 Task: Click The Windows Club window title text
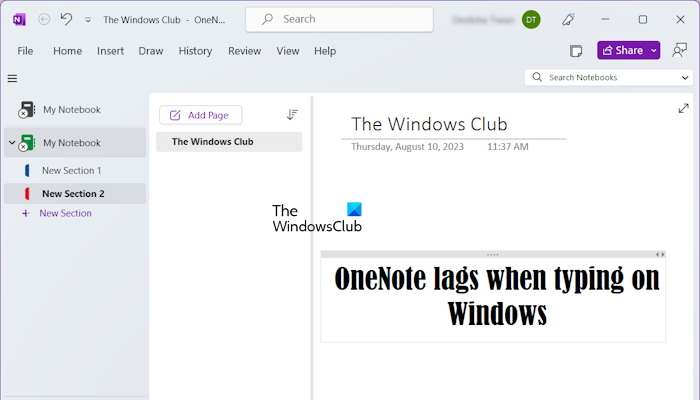tap(142, 20)
